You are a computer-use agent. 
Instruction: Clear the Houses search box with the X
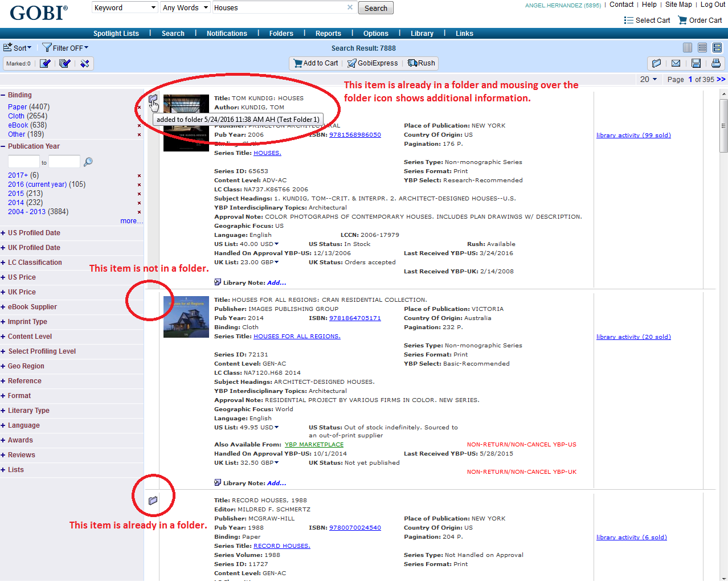point(350,7)
